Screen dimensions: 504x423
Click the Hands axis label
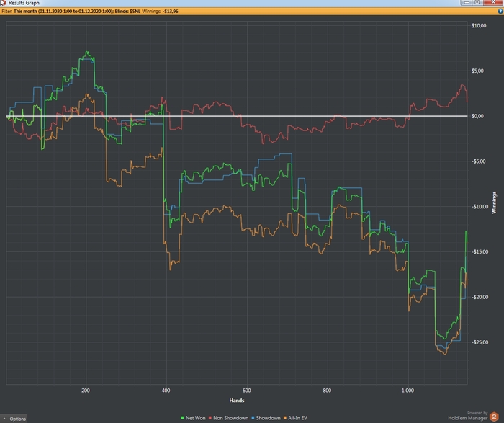pos(237,401)
